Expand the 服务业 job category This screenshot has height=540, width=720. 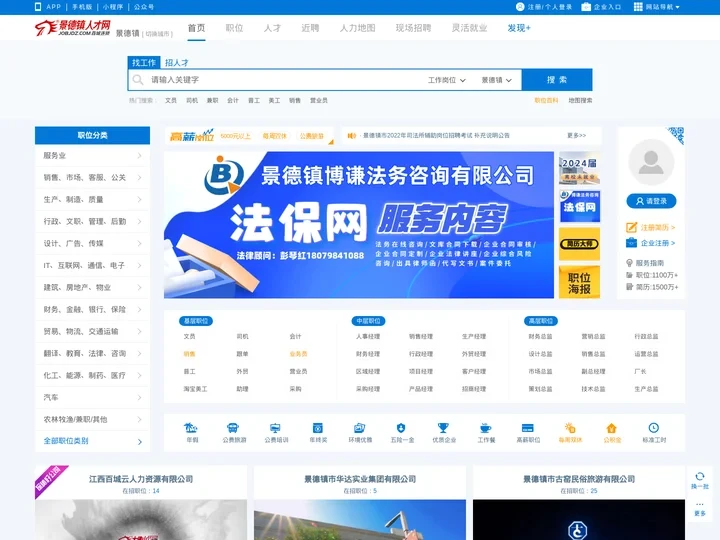click(x=92, y=156)
